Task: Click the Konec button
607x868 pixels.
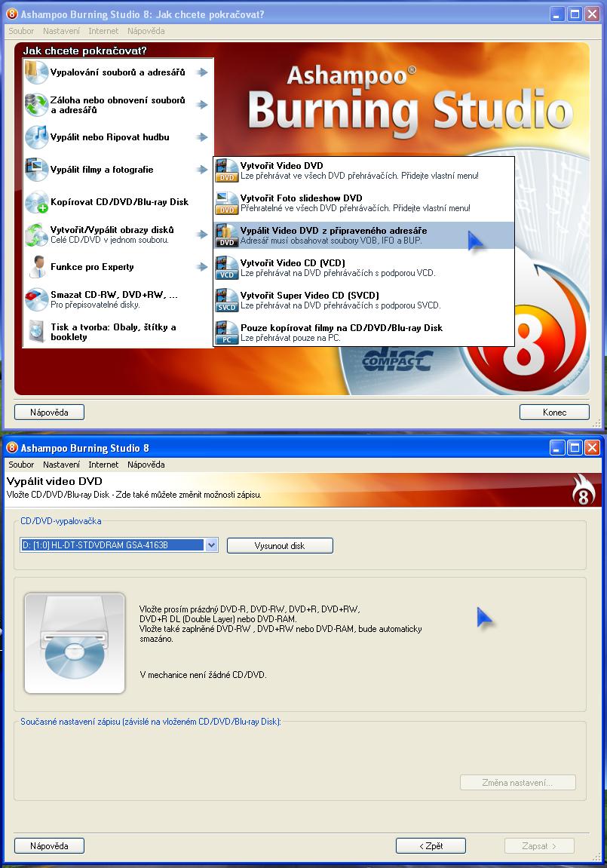Action: [x=554, y=413]
